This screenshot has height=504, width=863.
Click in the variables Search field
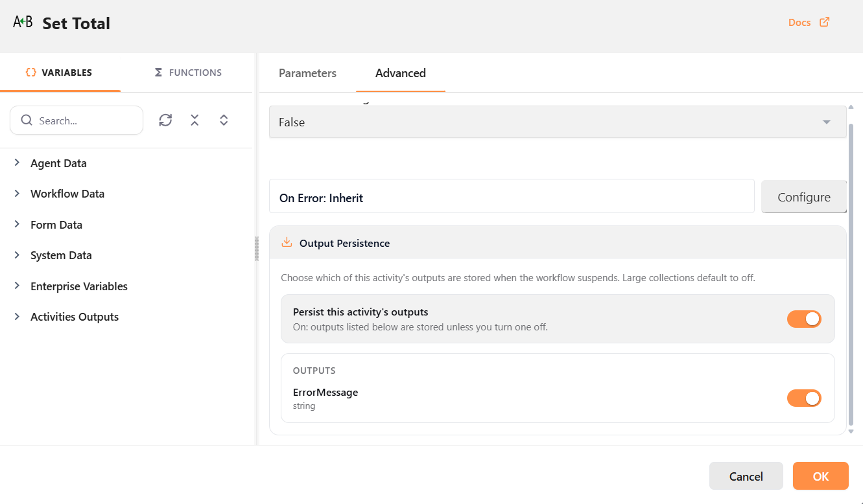tap(77, 120)
